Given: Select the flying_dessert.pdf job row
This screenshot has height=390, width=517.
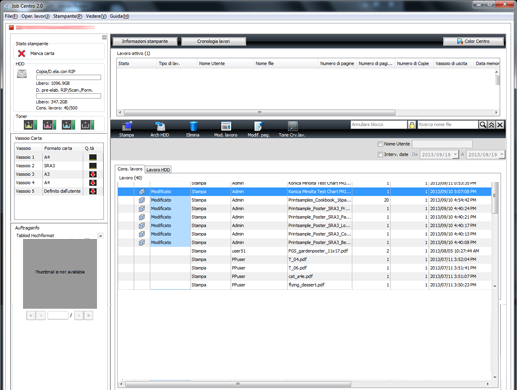Looking at the screenshot, I should tap(304, 285).
